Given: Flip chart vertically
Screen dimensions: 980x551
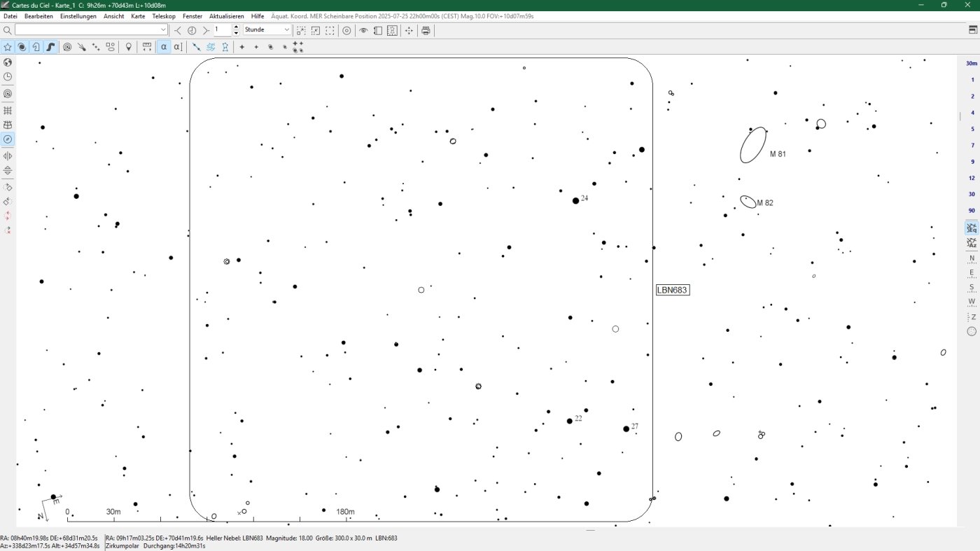Looking at the screenshot, I should click(8, 170).
